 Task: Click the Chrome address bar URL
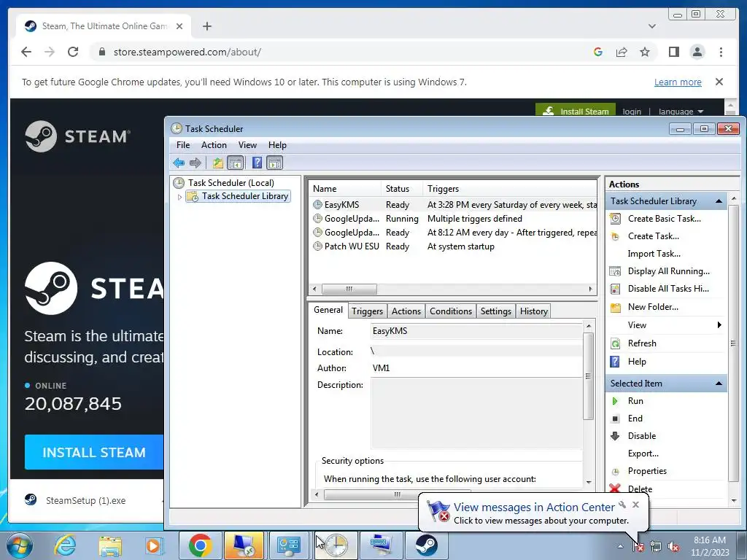[187, 52]
